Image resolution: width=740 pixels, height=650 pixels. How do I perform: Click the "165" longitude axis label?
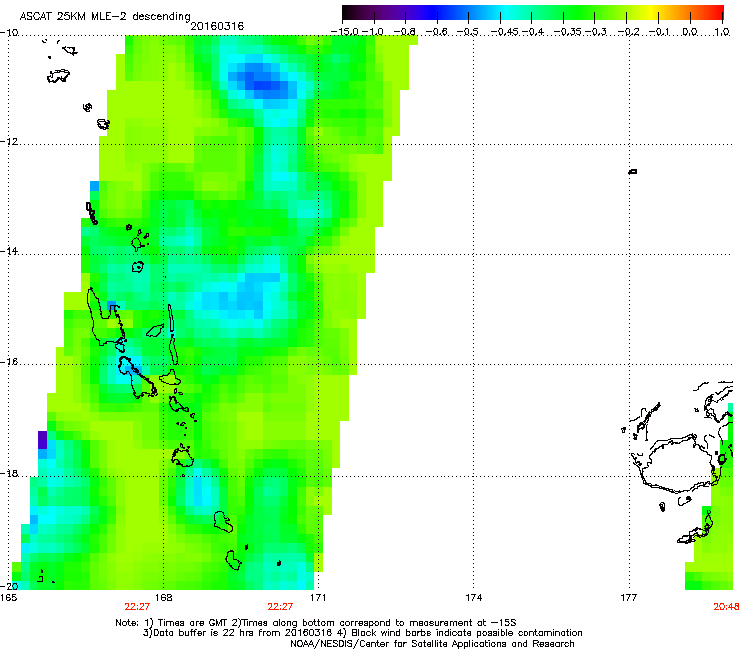pos(8,598)
